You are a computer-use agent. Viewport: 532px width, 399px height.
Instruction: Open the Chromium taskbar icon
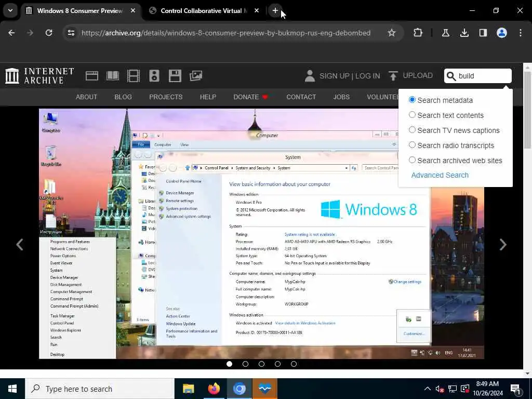click(239, 389)
